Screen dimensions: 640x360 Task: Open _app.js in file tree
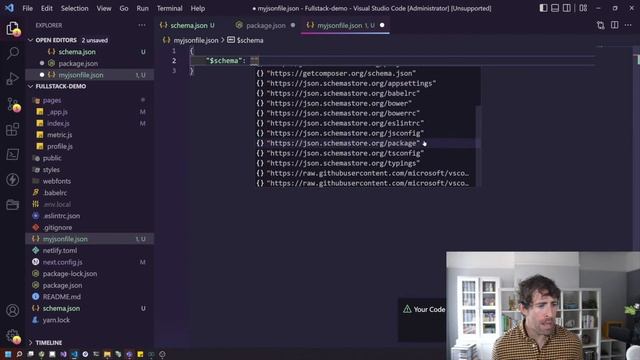pos(89,112)
